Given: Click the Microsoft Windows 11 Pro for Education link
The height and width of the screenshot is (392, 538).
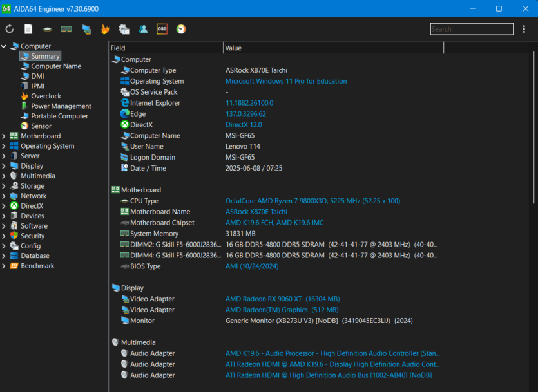Looking at the screenshot, I should click(286, 81).
